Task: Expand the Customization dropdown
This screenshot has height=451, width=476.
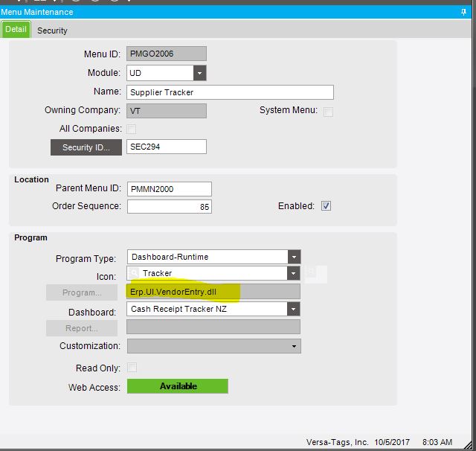Action: 294,346
